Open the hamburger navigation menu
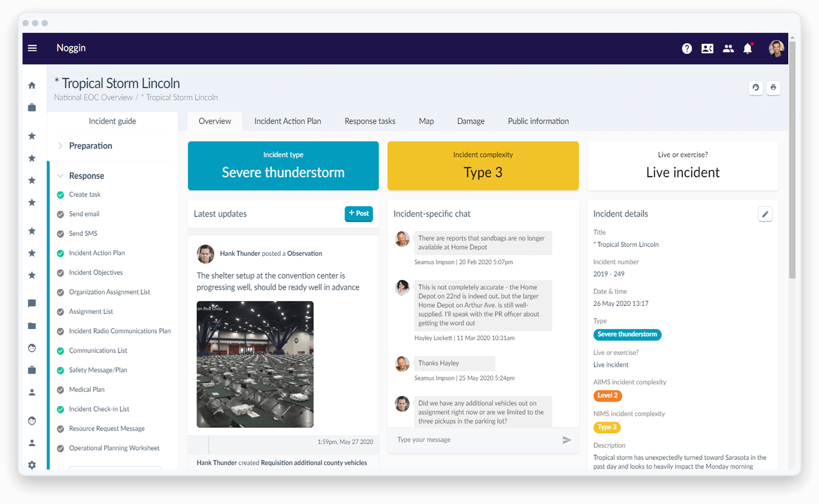This screenshot has width=819, height=504. coord(32,48)
